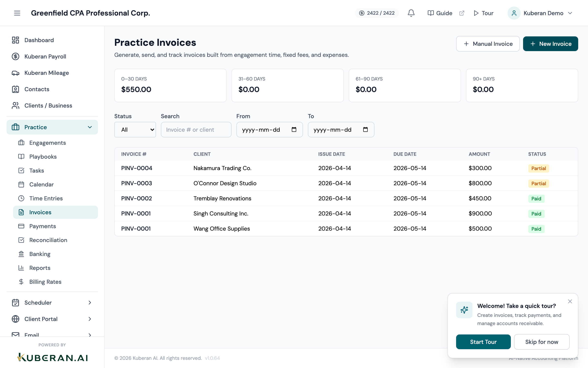Click the Calendar icon in Practice submenu
Viewport: 588px width, 368px height.
tap(21, 184)
